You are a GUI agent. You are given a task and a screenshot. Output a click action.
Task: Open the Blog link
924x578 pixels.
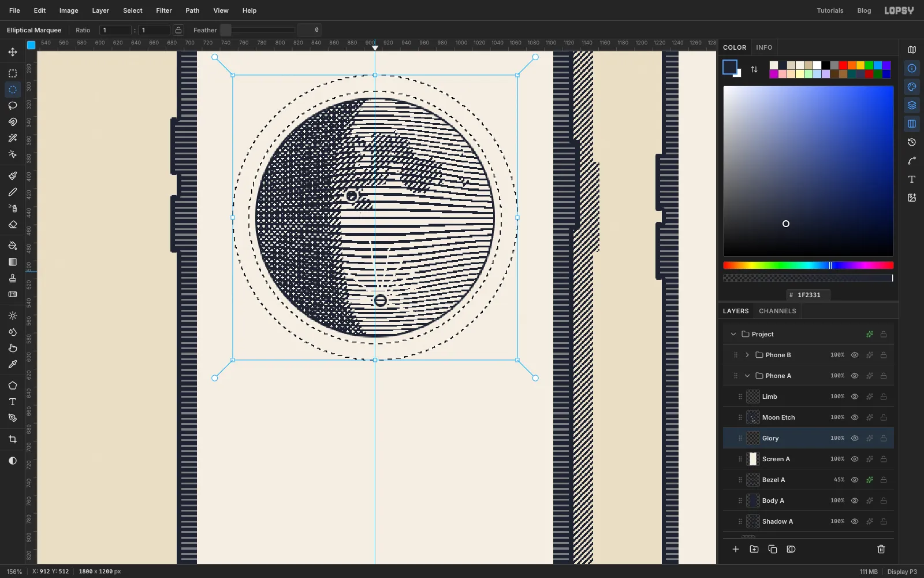(x=864, y=10)
